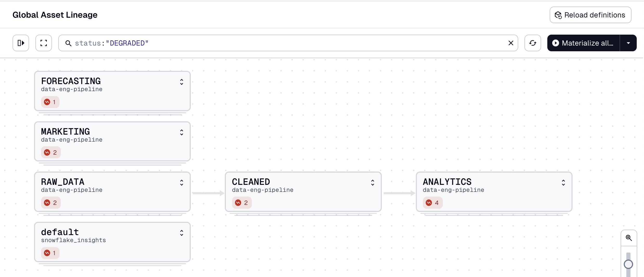Click degraded status badge on ANALYTICS

432,203
